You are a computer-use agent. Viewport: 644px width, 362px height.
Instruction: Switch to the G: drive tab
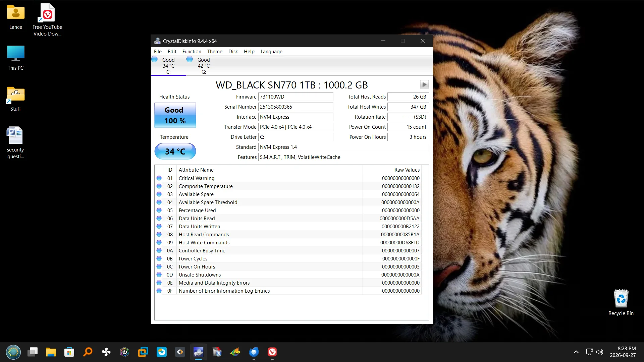click(204, 66)
